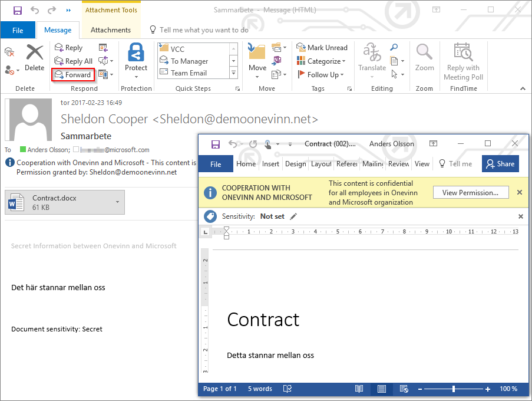Click the Delete message icon
Image resolution: width=532 pixels, height=401 pixels.
pos(35,58)
